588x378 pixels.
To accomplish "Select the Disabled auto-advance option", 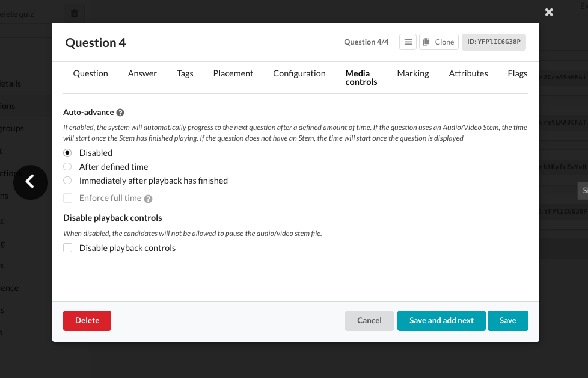I will (68, 153).
